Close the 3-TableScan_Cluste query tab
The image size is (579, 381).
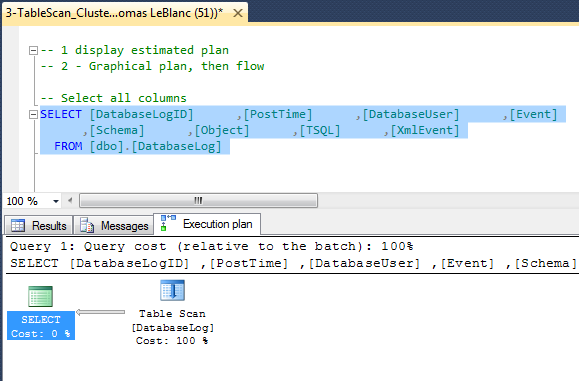(238, 13)
